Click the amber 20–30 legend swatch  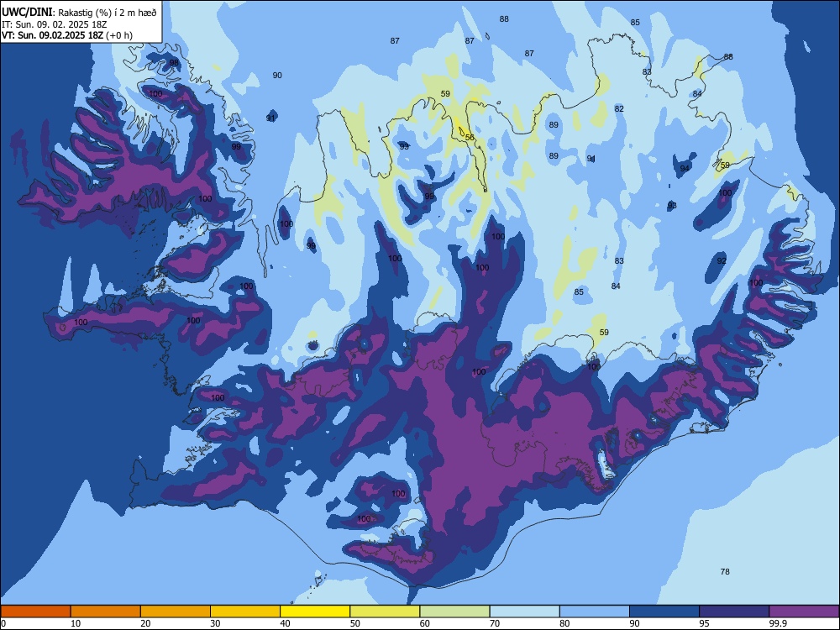point(176,612)
